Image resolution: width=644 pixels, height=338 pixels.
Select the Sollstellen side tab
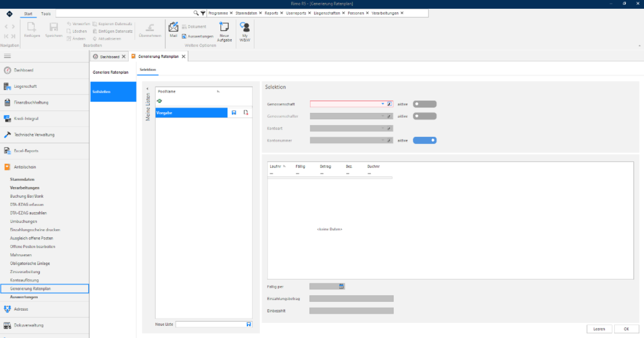pos(113,92)
